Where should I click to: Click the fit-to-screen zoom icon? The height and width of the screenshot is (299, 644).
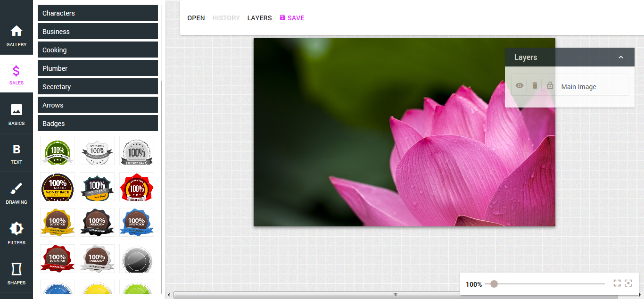pyautogui.click(x=617, y=283)
